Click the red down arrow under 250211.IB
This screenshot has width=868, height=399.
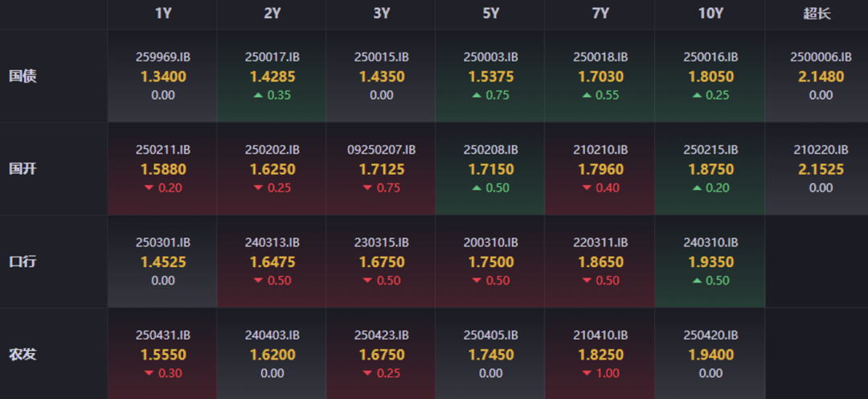click(x=149, y=188)
